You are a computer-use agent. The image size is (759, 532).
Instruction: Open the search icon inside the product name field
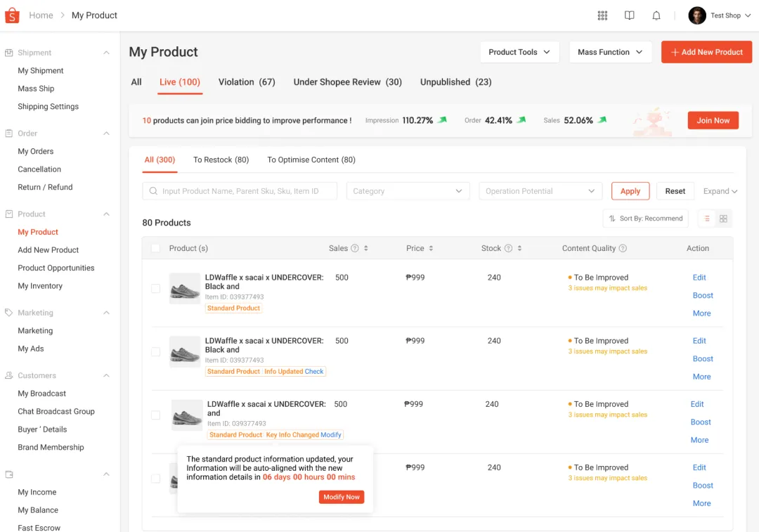click(153, 190)
